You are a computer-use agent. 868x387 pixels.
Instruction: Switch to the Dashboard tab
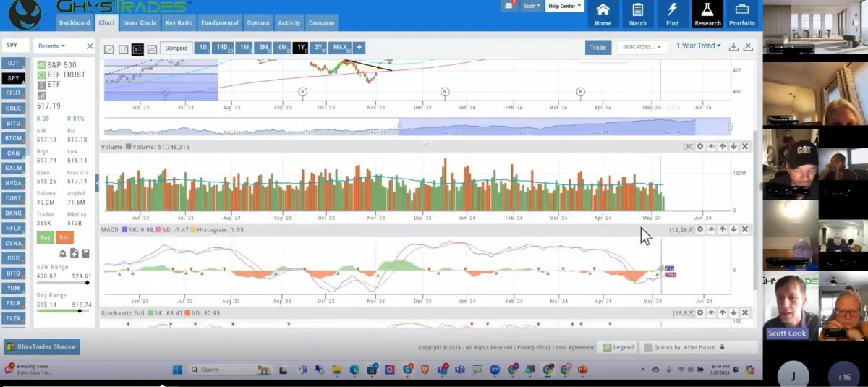(75, 22)
